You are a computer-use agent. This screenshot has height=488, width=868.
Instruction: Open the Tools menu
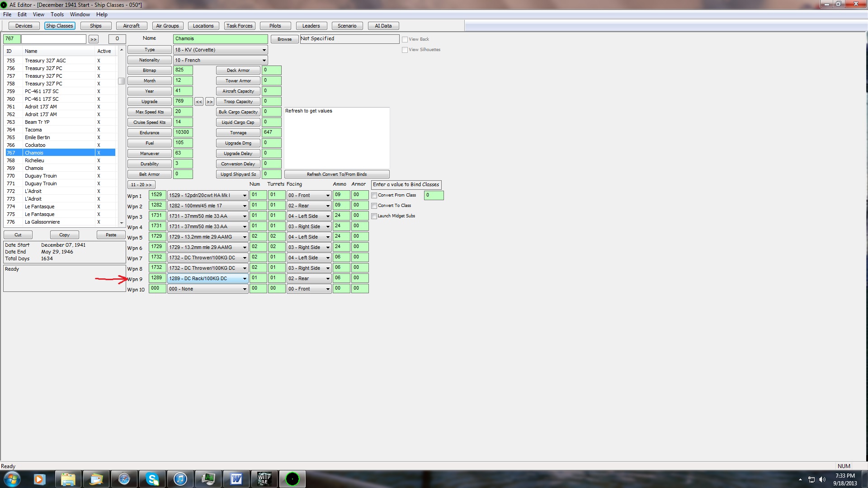point(57,14)
